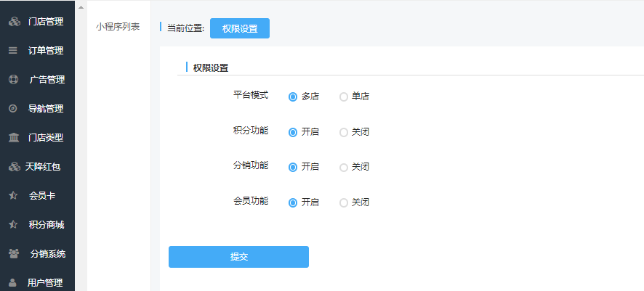The width and height of the screenshot is (644, 291).
Task: Set 会员功能 to 开启
Action: pyautogui.click(x=293, y=202)
